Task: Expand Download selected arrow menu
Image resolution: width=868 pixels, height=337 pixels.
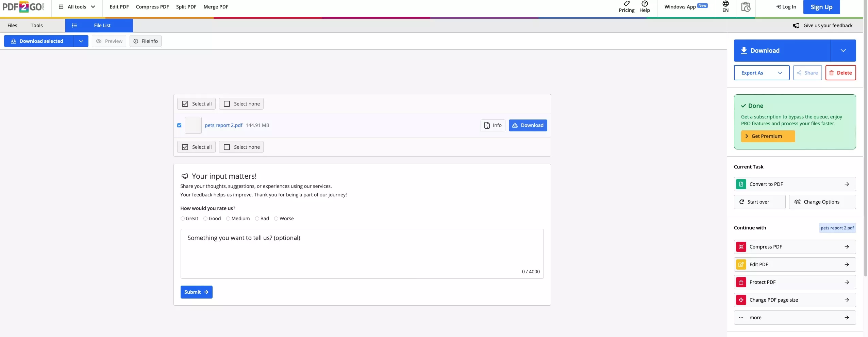Action: click(x=81, y=41)
